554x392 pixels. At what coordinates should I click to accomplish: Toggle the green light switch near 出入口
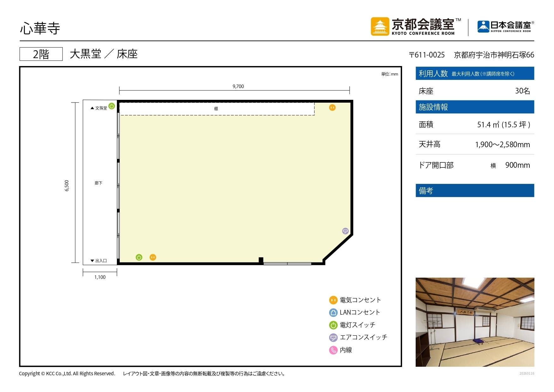pos(139,257)
